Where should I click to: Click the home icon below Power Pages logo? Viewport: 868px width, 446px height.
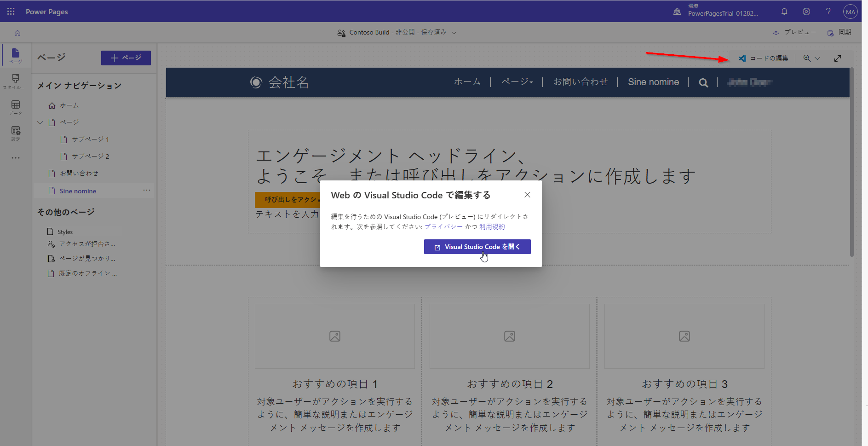click(17, 33)
